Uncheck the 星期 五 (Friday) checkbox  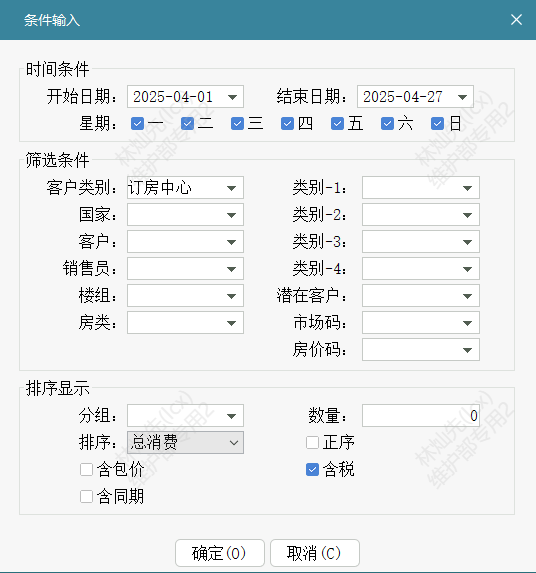[x=338, y=124]
